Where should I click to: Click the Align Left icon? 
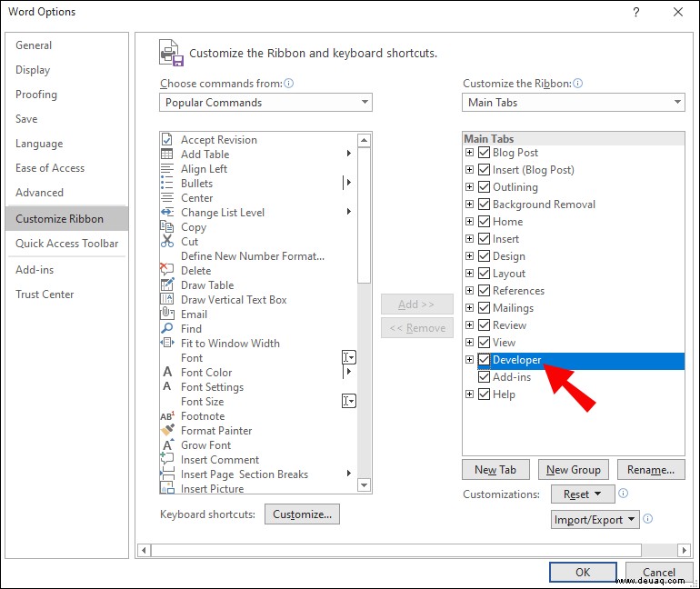point(167,169)
